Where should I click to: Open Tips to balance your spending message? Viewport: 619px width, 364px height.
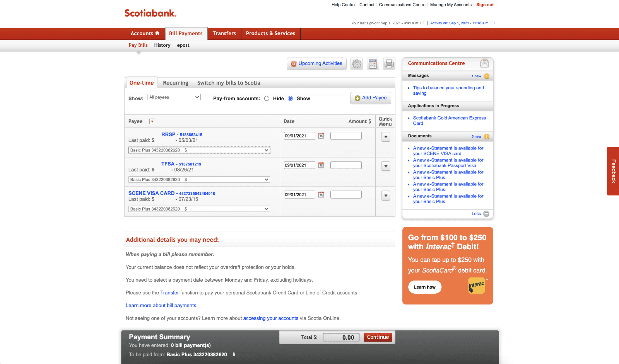(448, 90)
